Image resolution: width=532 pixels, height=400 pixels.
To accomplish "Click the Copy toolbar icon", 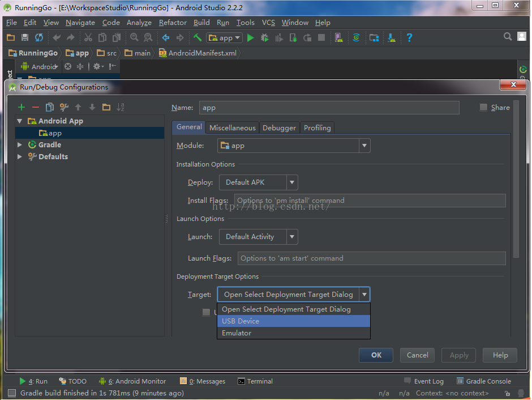I will [x=102, y=37].
